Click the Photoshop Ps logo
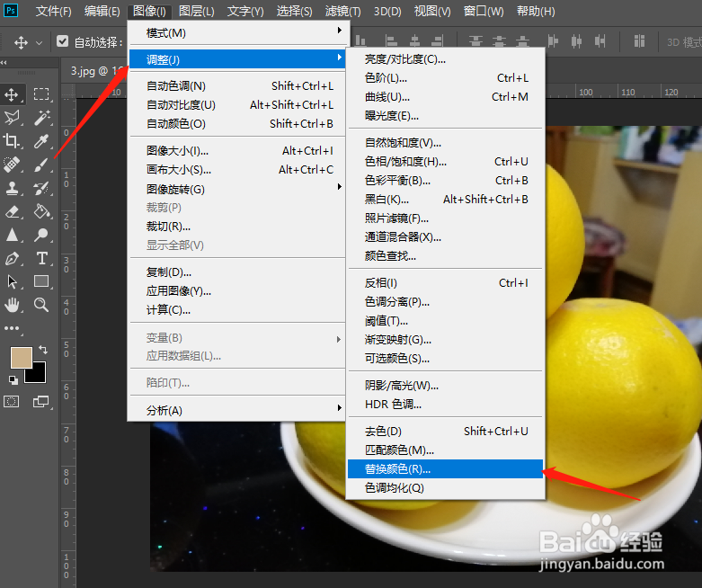 coord(11,10)
